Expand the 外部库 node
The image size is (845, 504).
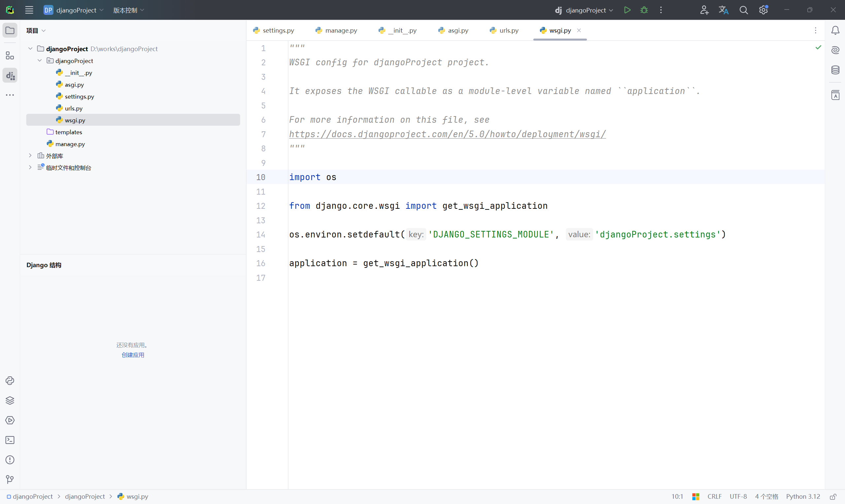(30, 156)
